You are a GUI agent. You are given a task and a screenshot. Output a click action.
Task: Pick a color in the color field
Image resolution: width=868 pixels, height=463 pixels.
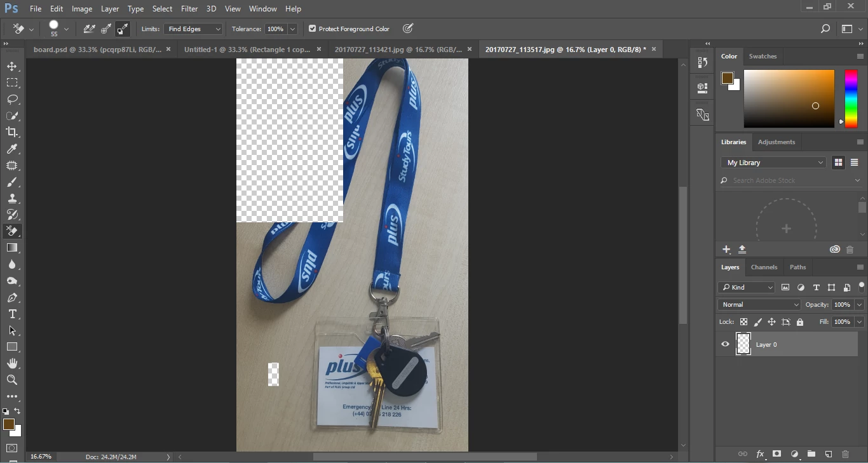point(789,98)
